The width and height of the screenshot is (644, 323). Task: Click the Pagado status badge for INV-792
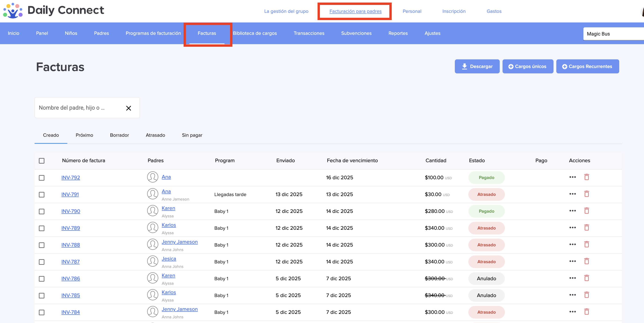click(486, 178)
